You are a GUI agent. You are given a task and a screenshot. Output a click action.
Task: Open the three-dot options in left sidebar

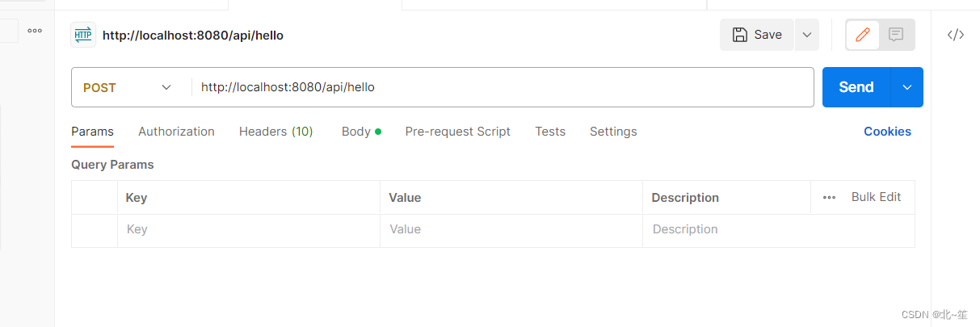coord(35,31)
